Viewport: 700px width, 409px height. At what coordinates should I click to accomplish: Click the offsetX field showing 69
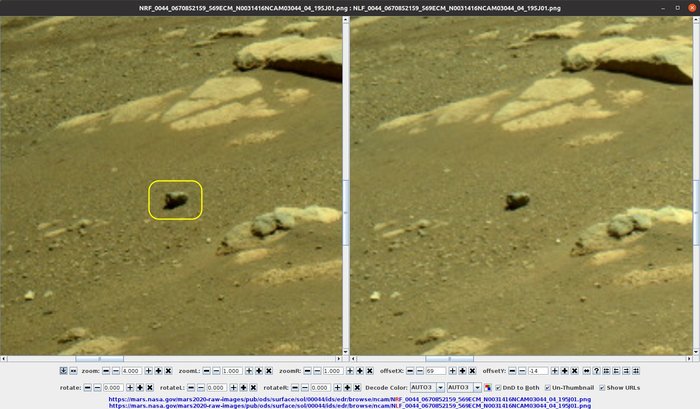[436, 371]
